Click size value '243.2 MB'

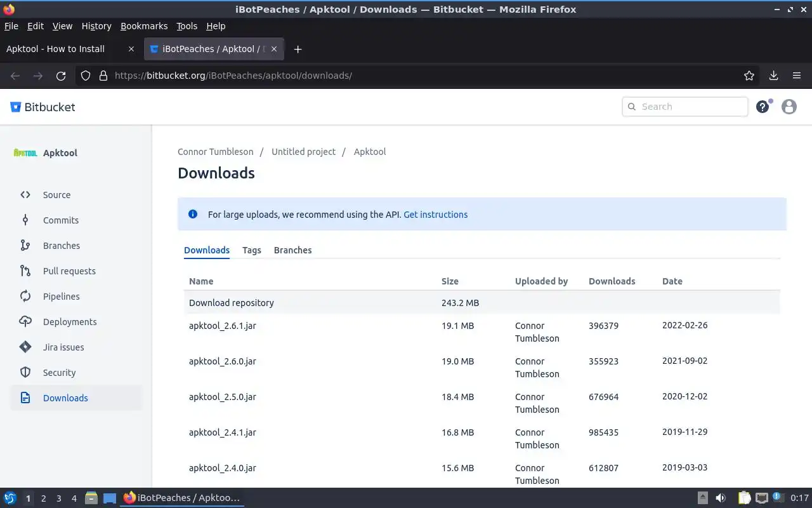click(460, 303)
